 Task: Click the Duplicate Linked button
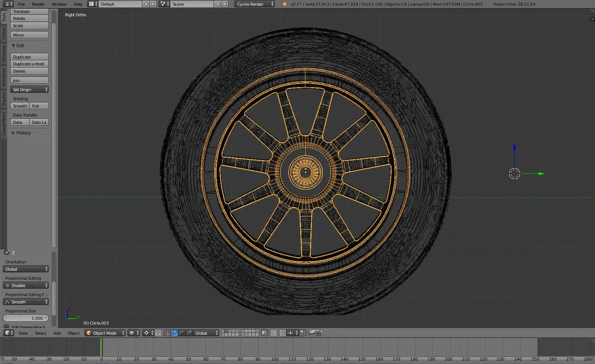(x=29, y=64)
